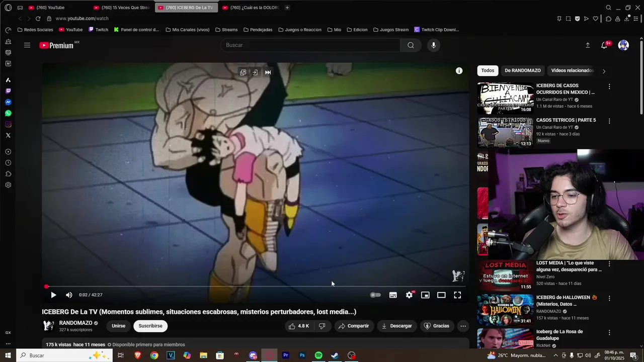
Task: Click the Suscribirse button
Action: 150,326
